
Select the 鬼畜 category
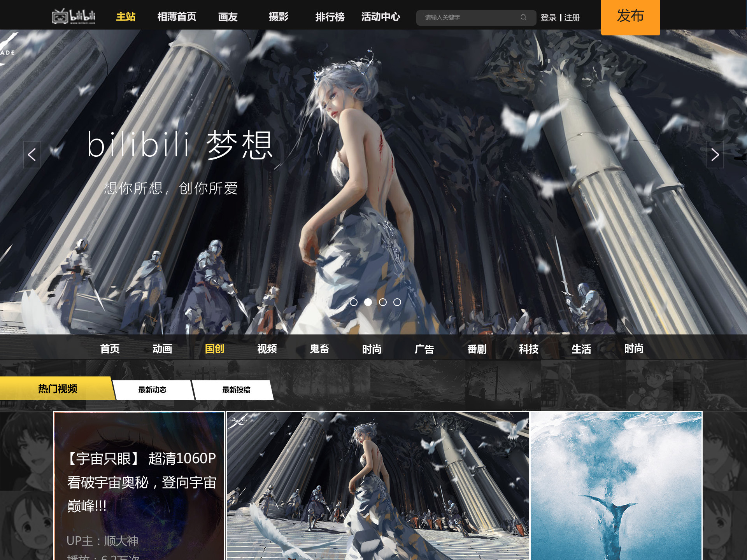[x=319, y=349]
